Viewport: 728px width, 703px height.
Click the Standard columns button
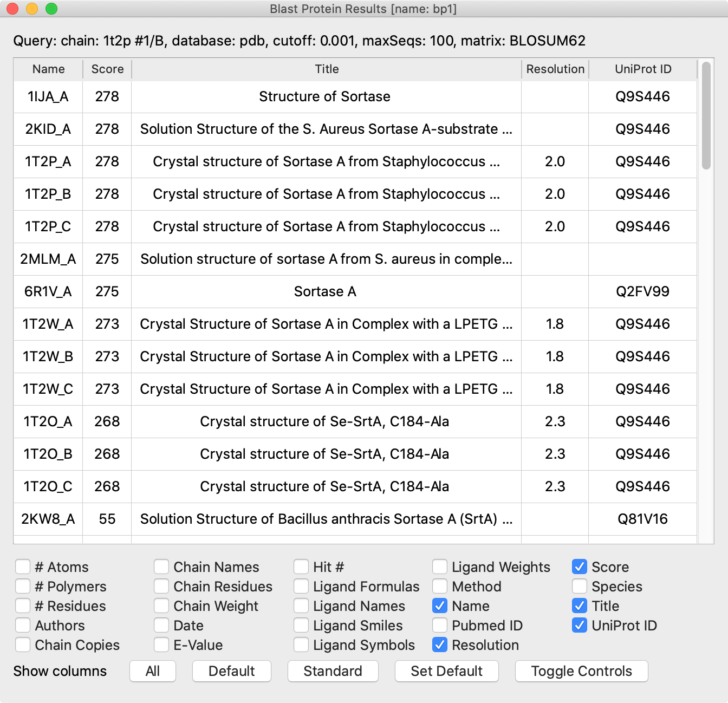pos(333,671)
